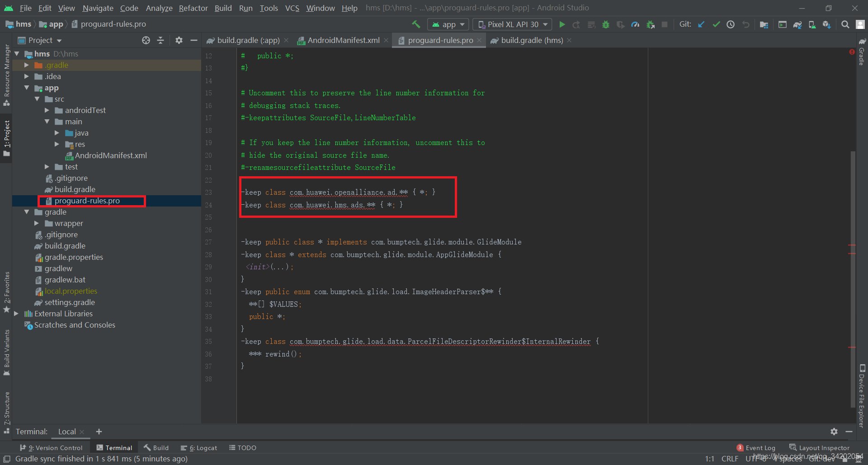Toggle the 1: Project tool window
The width and height of the screenshot is (868, 465).
tap(6, 138)
